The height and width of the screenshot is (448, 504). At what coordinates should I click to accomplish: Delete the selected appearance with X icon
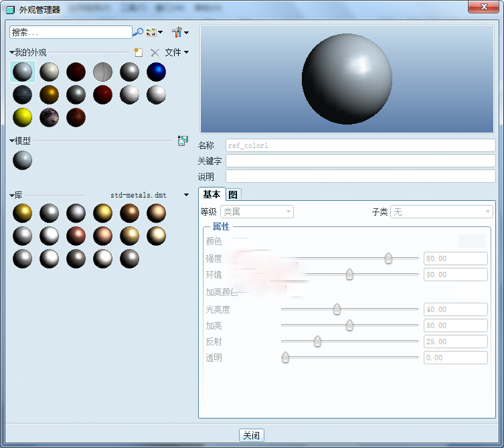pos(155,52)
